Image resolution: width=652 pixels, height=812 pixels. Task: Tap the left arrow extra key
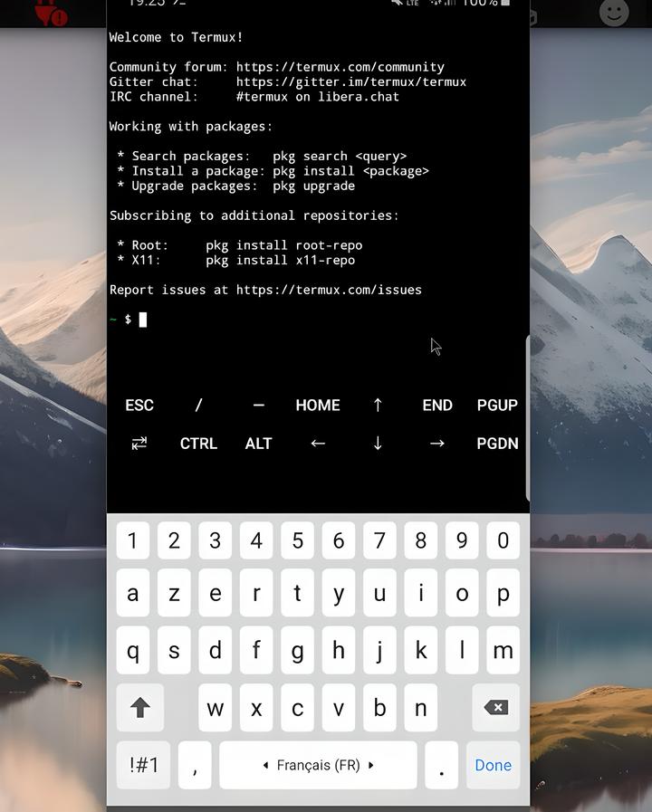[318, 444]
